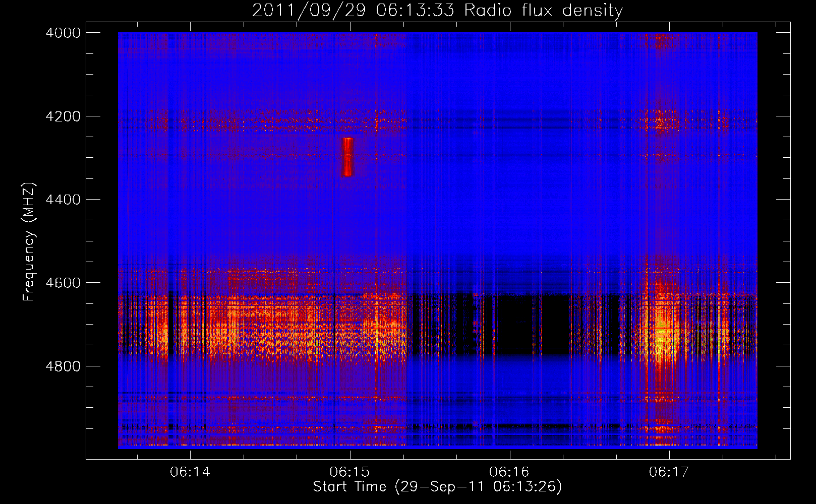Select the 4800 frequency axis label

(x=63, y=366)
